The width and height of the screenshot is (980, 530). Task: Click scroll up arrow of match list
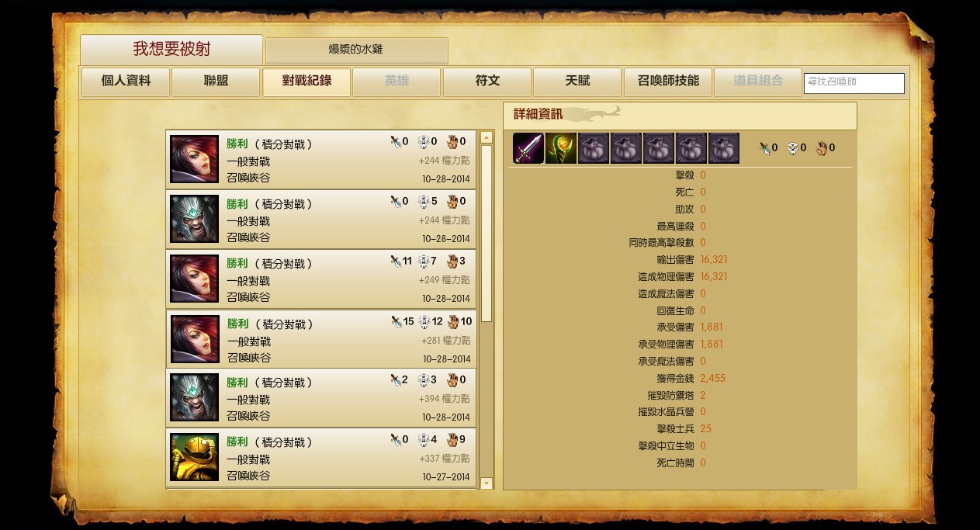[487, 137]
